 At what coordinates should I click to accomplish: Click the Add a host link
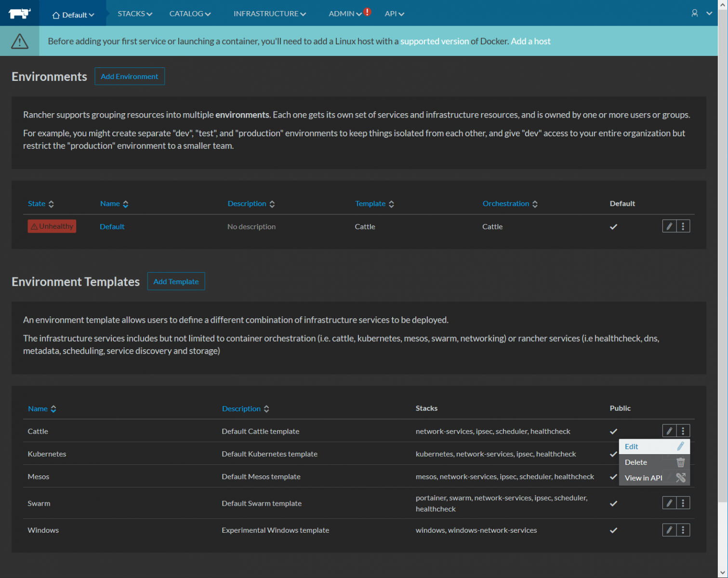coord(530,41)
